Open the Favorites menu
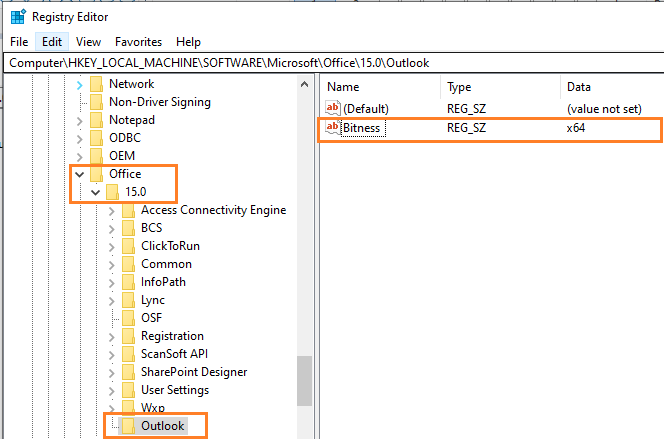This screenshot has height=439, width=664. coord(137,42)
